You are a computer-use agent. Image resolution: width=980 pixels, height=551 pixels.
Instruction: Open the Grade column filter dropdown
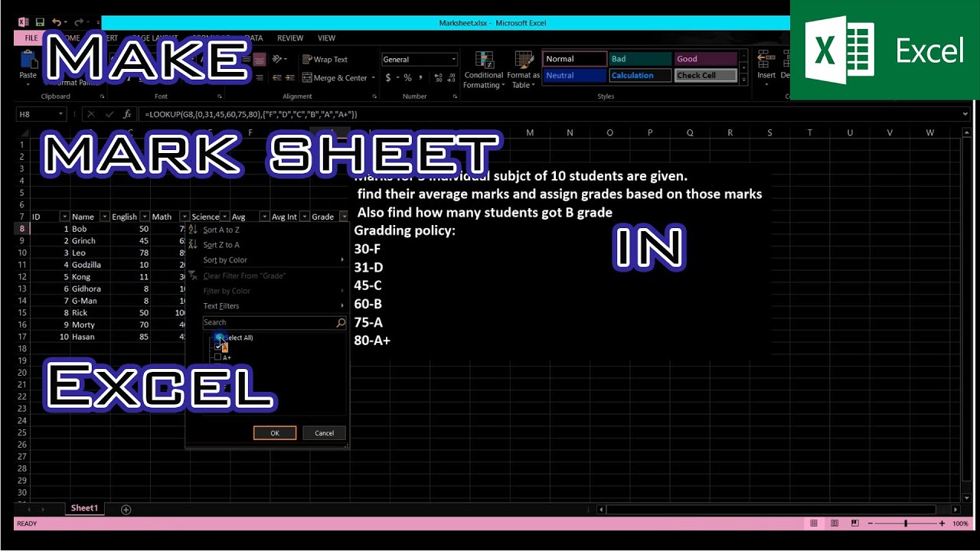(344, 217)
